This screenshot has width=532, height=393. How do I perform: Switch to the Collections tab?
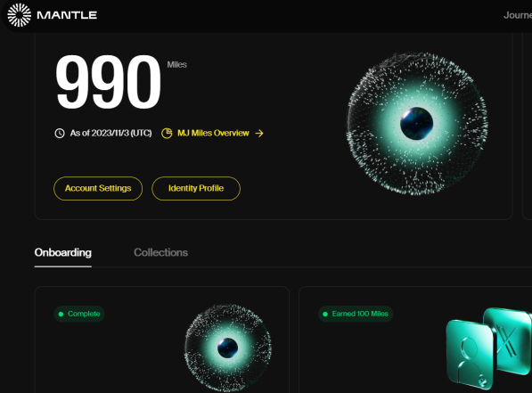160,252
